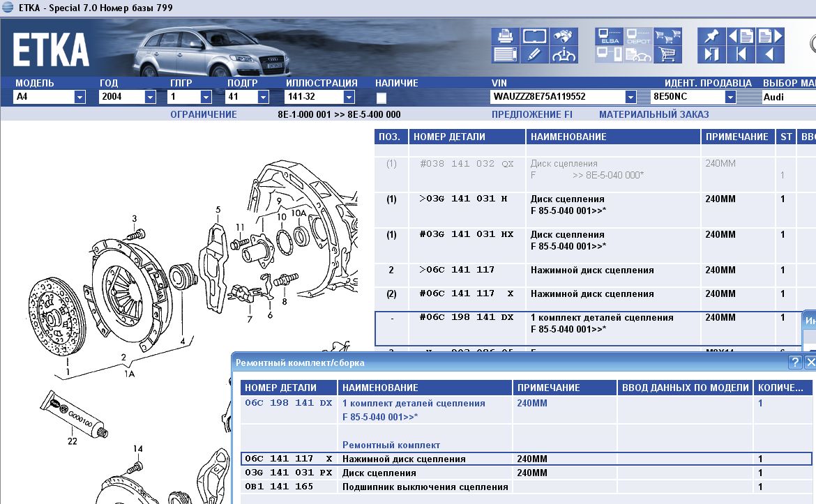Open the ИЛЛЮСТРАЦИЯ 141-32 dropdown
The image size is (816, 504).
tap(349, 97)
